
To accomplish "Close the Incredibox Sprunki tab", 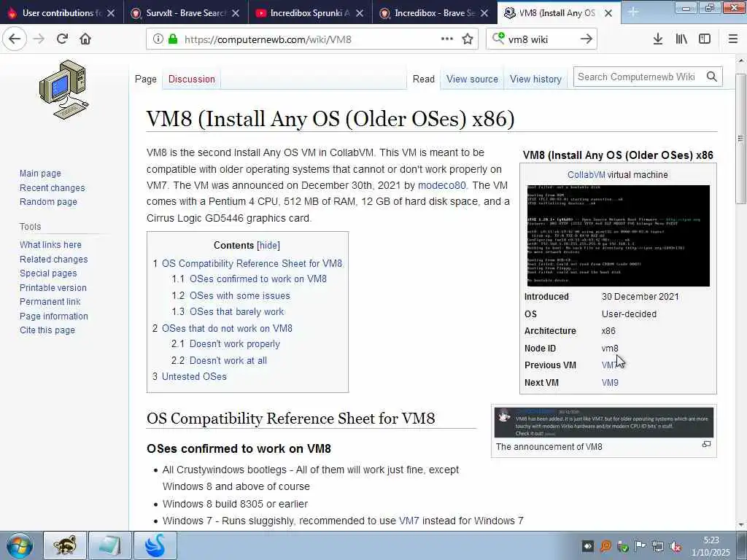I will click(x=360, y=13).
